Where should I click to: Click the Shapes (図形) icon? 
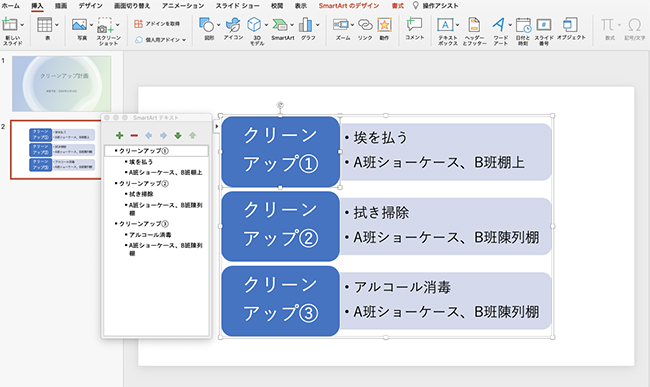coord(207,25)
